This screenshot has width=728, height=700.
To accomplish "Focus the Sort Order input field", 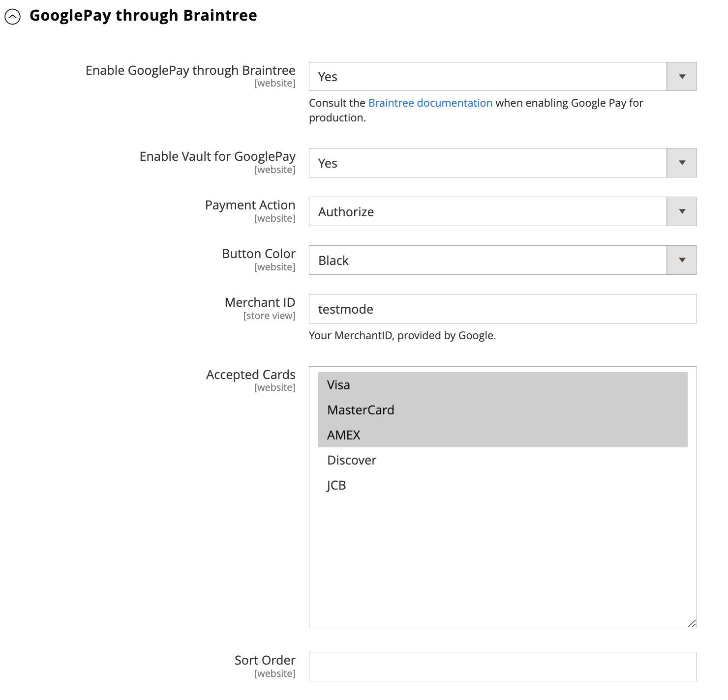I will [502, 667].
